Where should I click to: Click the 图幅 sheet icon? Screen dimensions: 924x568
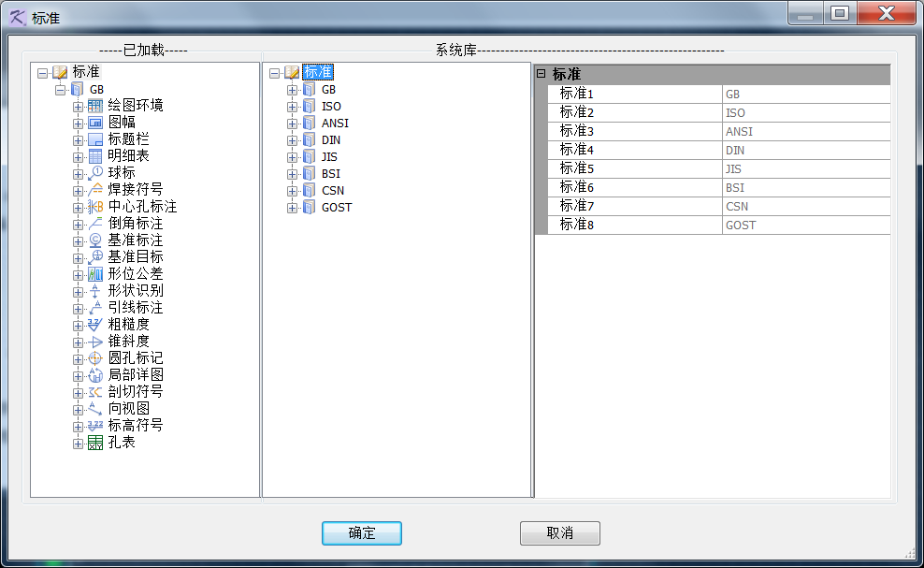tap(94, 123)
